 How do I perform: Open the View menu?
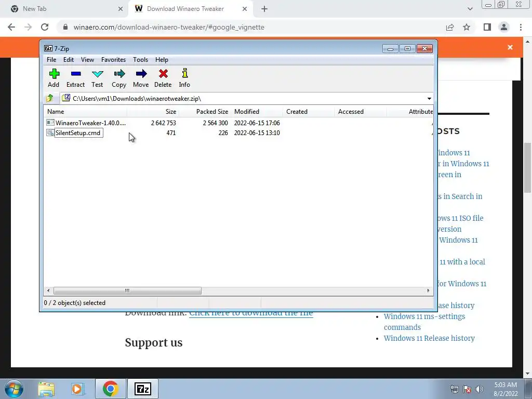tap(87, 60)
